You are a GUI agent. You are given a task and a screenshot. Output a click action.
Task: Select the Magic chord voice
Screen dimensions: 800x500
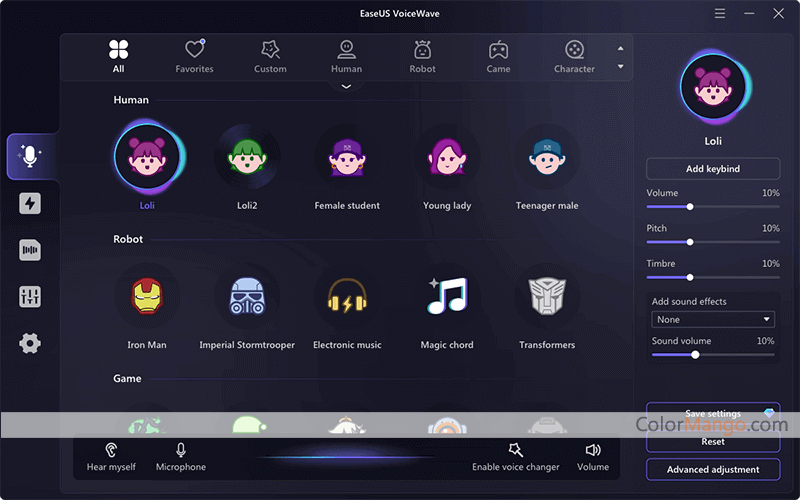click(447, 296)
